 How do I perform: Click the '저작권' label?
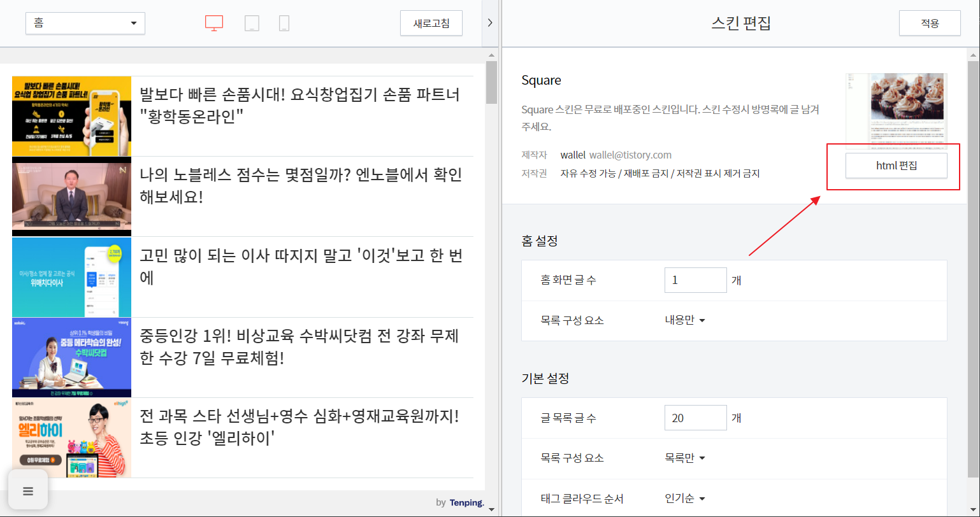[x=534, y=173]
